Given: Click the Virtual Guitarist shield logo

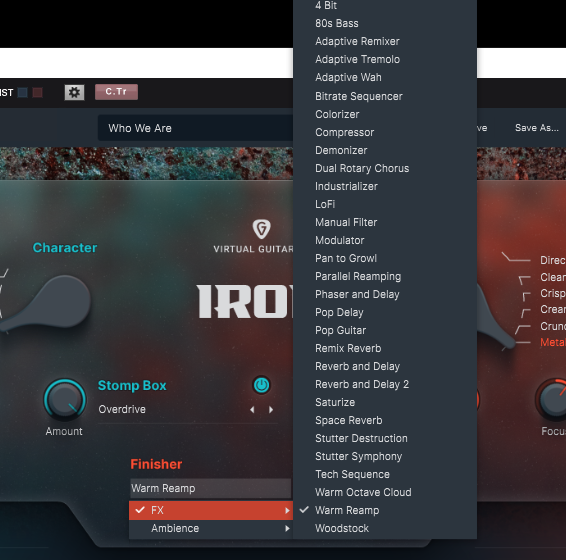Looking at the screenshot, I should click(261, 229).
